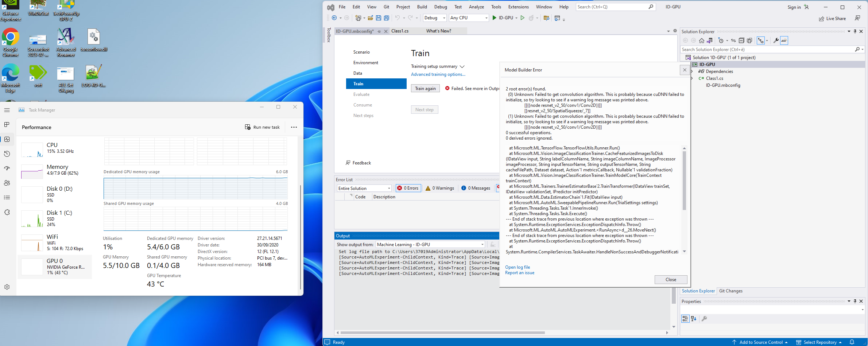Image resolution: width=868 pixels, height=346 pixels.
Task: Open Task Manager's Performance sidebar icon
Action: [x=7, y=139]
